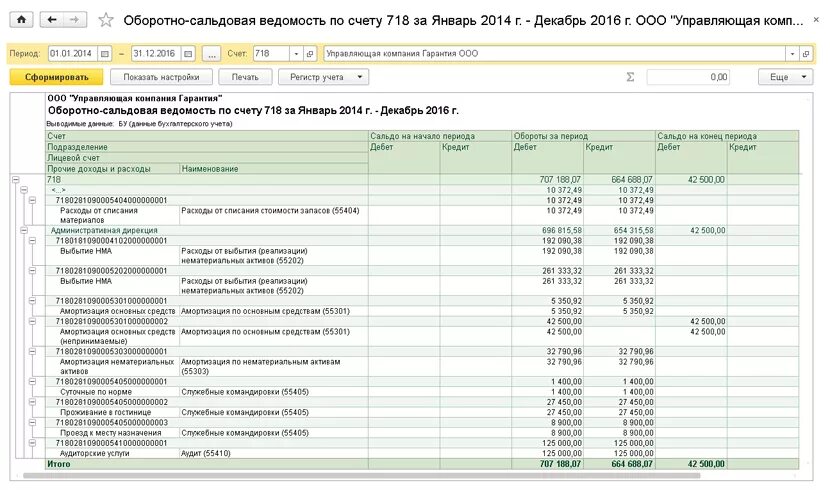Collapse account 71802810900053030000000001 row

point(32,352)
